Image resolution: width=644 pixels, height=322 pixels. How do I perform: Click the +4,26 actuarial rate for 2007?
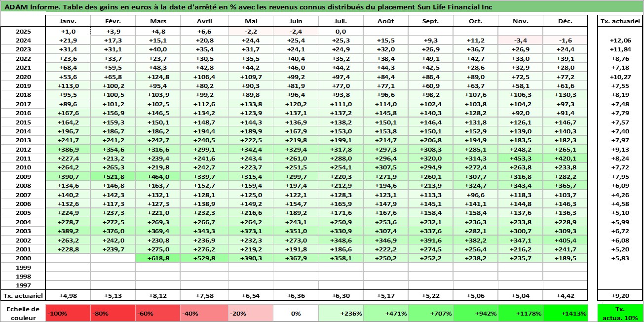pyautogui.click(x=620, y=194)
